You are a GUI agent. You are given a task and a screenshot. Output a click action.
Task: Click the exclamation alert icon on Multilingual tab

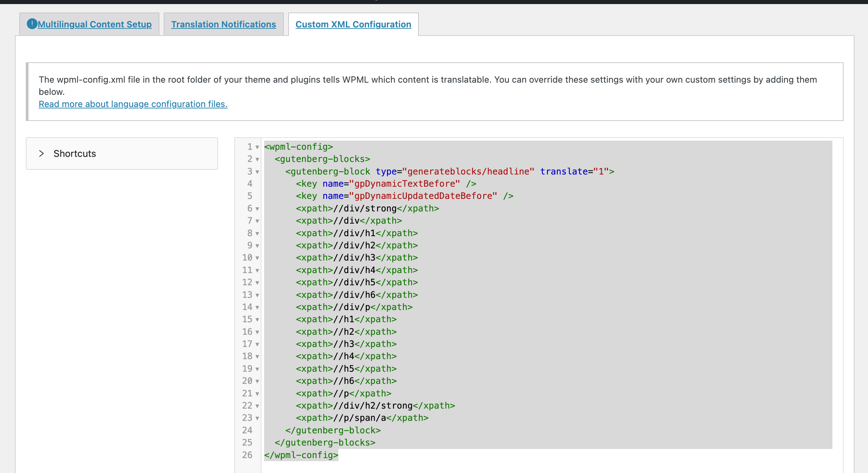pyautogui.click(x=32, y=24)
